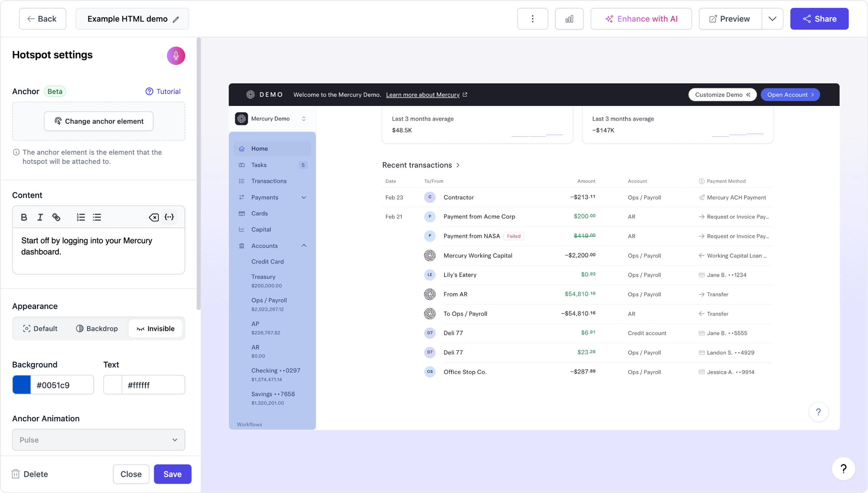The width and height of the screenshot is (868, 493).
Task: Toggle italic text formatting
Action: (40, 217)
